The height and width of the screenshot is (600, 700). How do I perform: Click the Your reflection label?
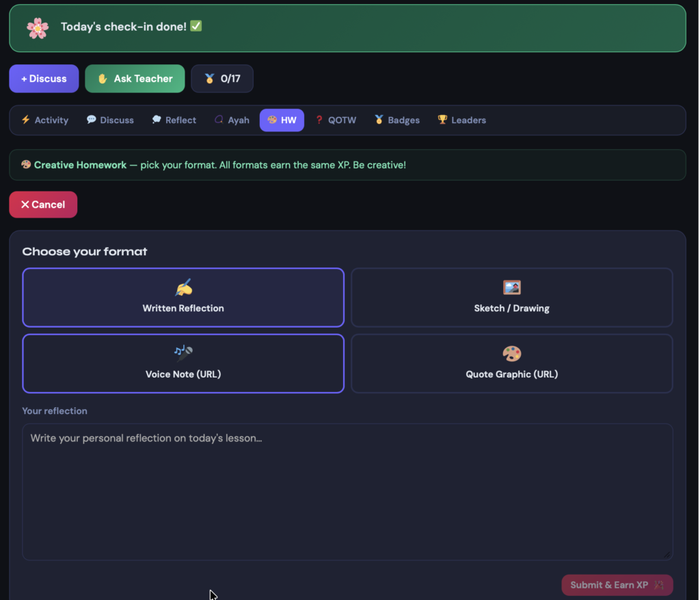(x=55, y=411)
